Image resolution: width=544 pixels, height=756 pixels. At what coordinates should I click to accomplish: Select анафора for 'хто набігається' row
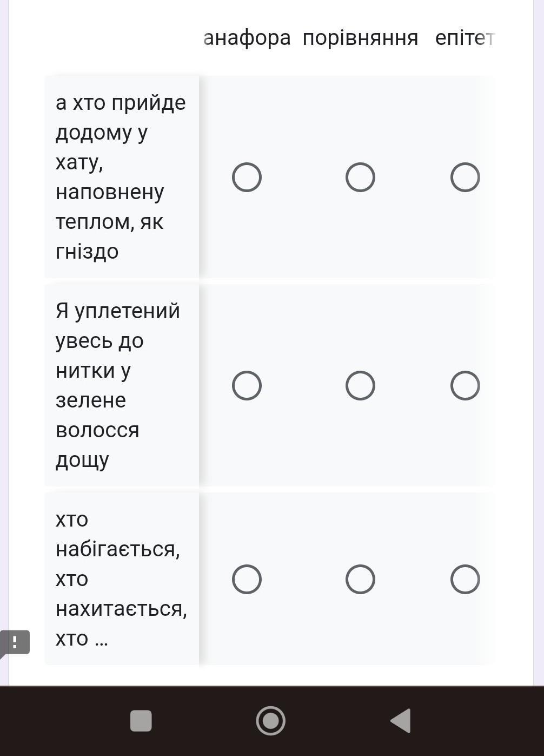tap(247, 579)
